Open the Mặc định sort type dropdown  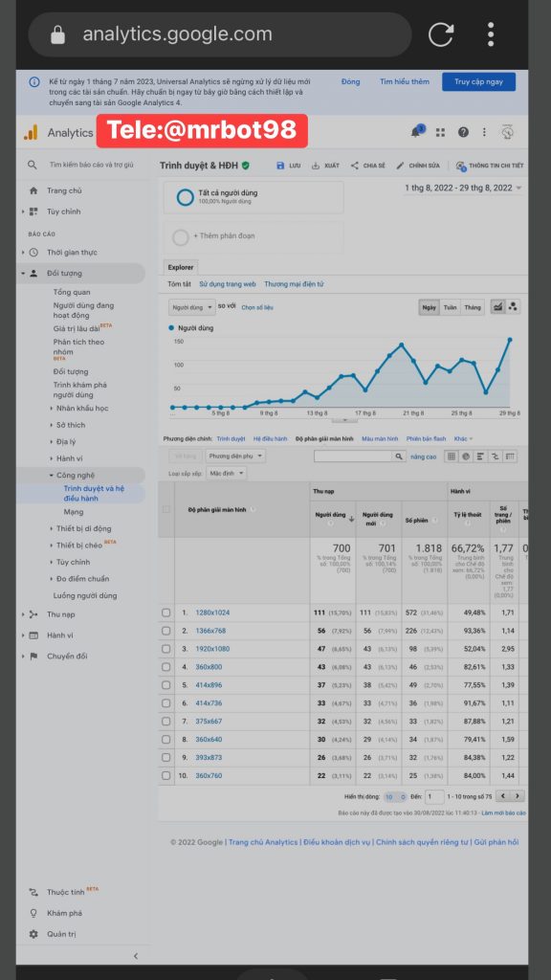(x=227, y=474)
